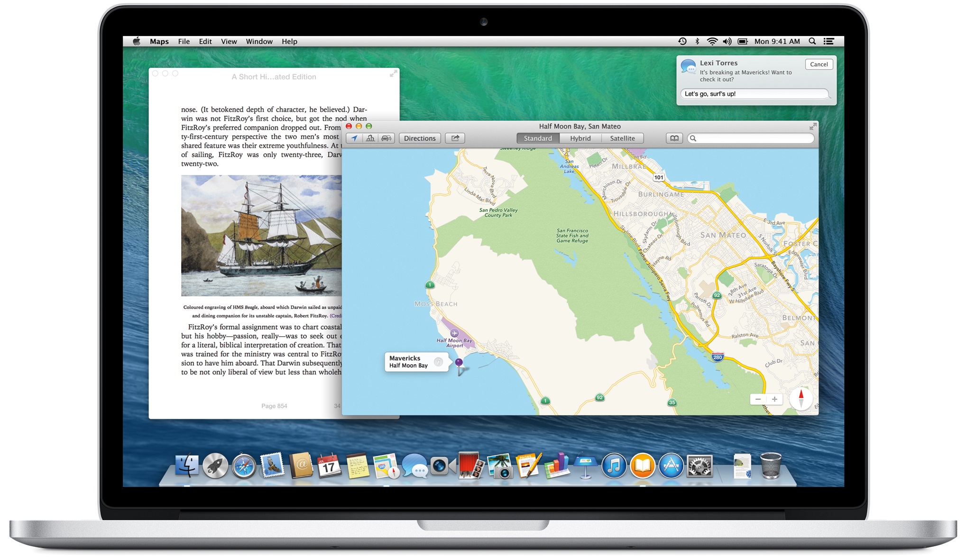The height and width of the screenshot is (560, 966).
Task: Open the View menu
Action: (229, 41)
